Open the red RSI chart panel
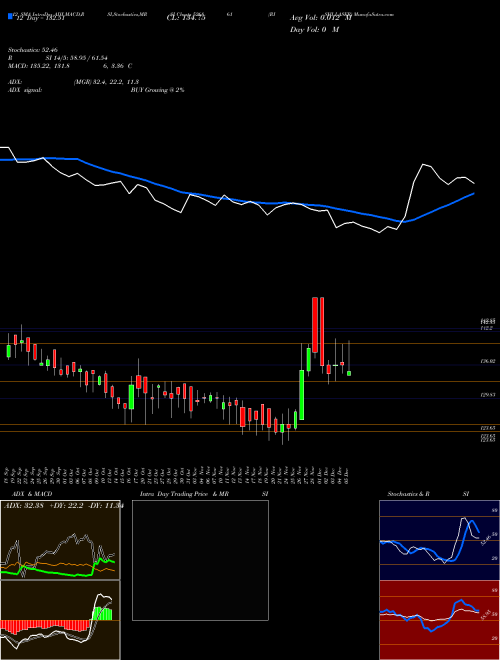 click(439, 620)
